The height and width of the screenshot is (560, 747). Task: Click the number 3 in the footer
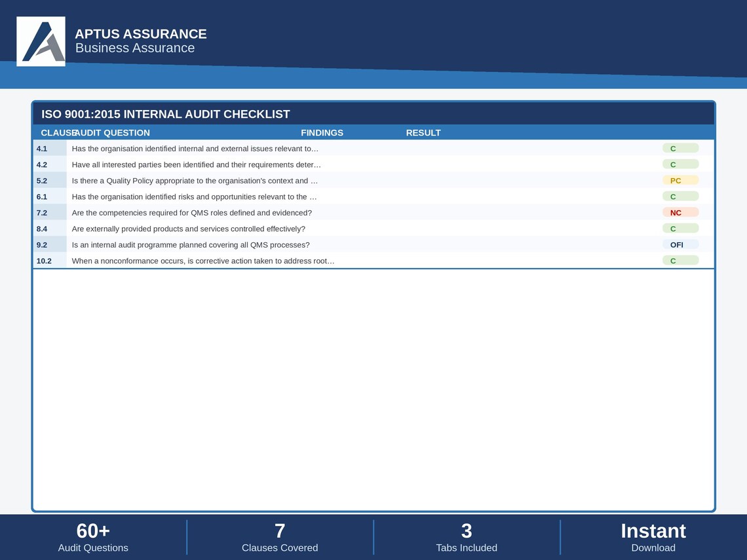click(467, 531)
